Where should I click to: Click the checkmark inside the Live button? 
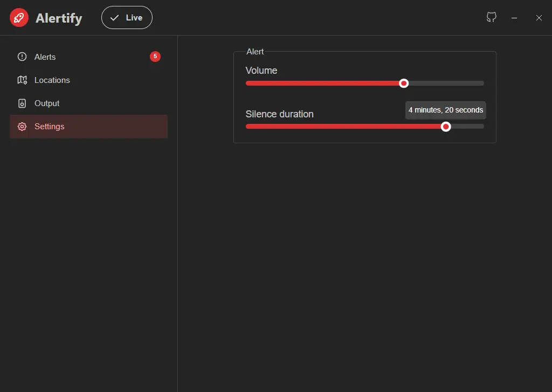(115, 17)
